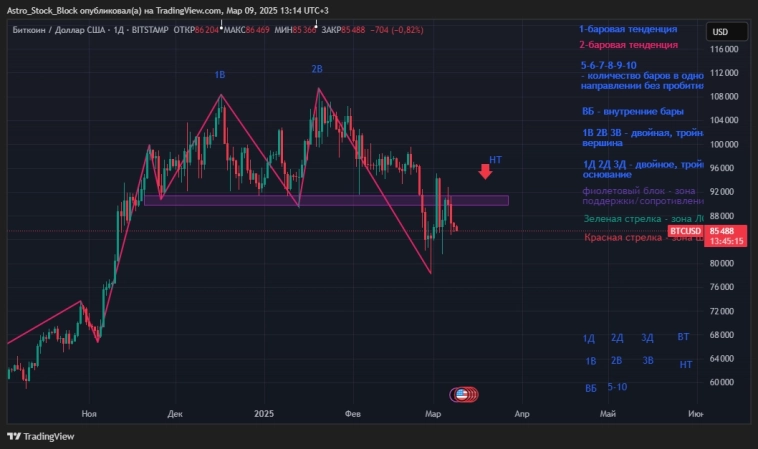
Task: Click the BTCUSD symbol price tag
Action: coord(685,231)
